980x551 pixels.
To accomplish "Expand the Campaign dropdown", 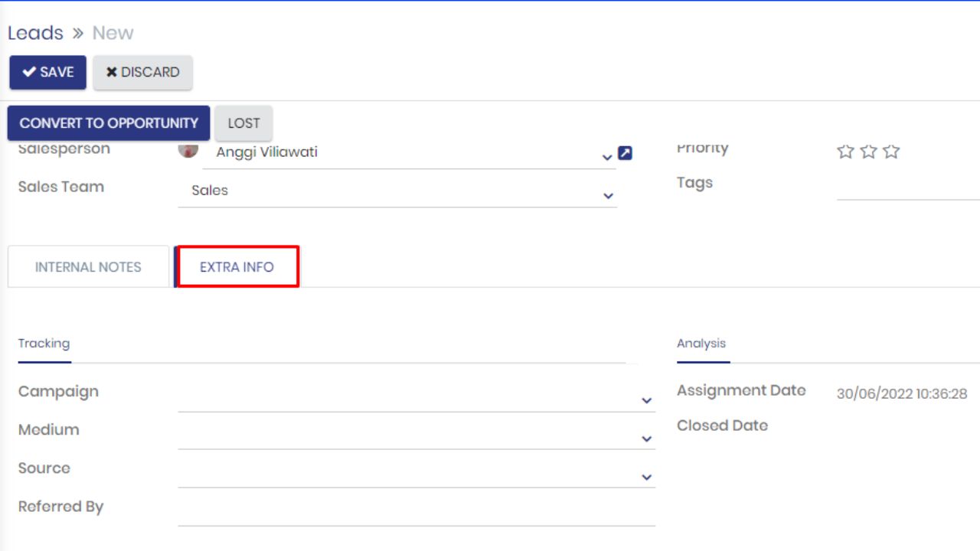I will click(x=646, y=400).
